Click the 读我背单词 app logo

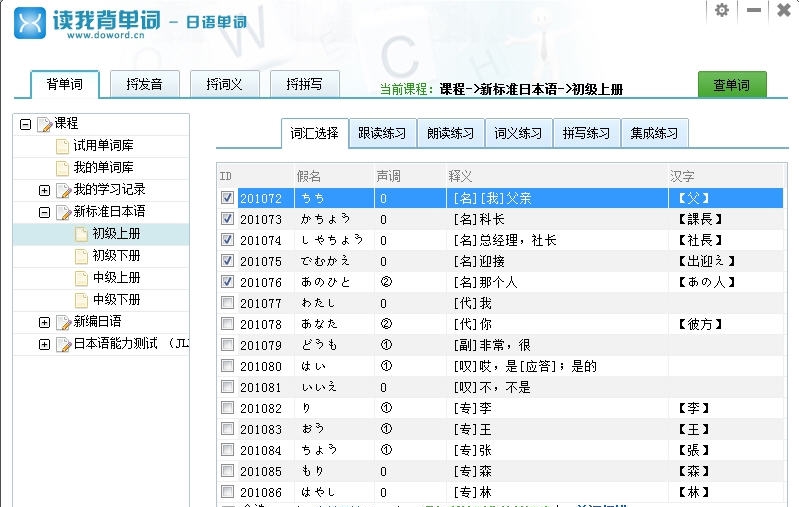(x=32, y=22)
